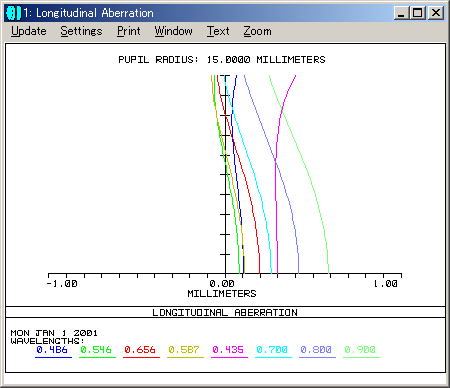Open the Zoom menu
This screenshot has height=388, width=450.
[x=257, y=31]
